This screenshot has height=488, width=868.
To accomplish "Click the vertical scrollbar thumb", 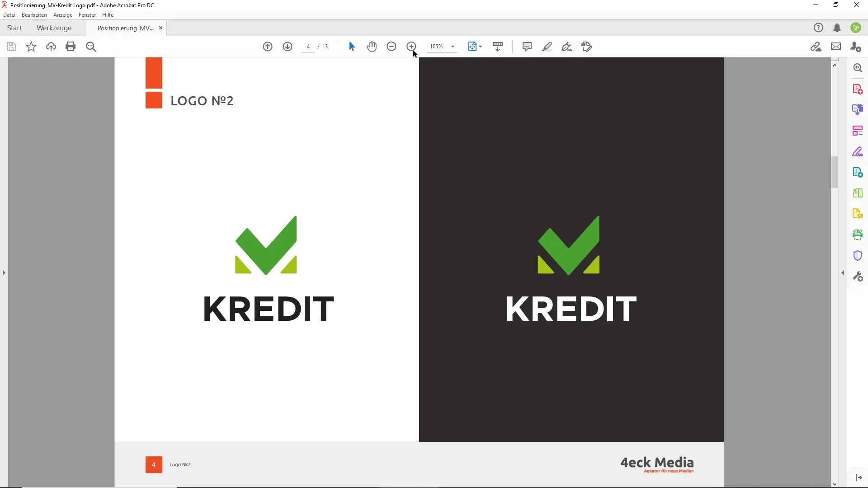I will [x=835, y=172].
